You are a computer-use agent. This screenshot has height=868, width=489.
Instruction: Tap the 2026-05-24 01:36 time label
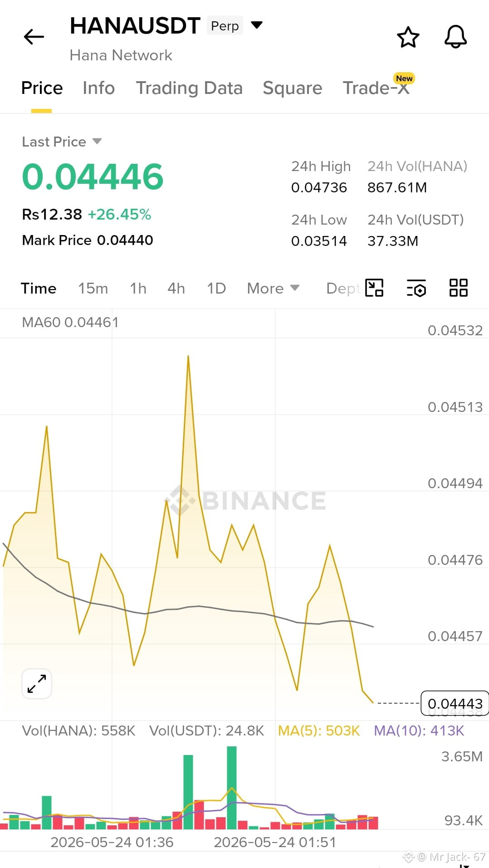[x=112, y=842]
